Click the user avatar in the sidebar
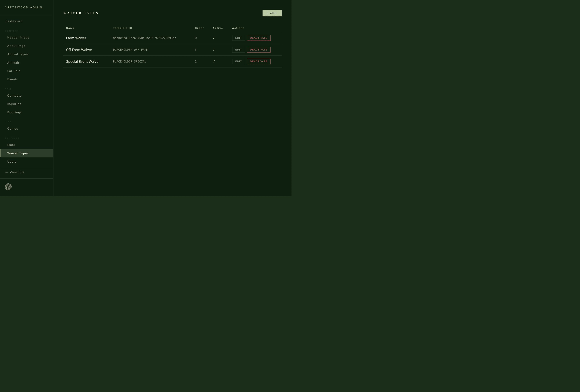This screenshot has height=392, width=580. (x=8, y=187)
